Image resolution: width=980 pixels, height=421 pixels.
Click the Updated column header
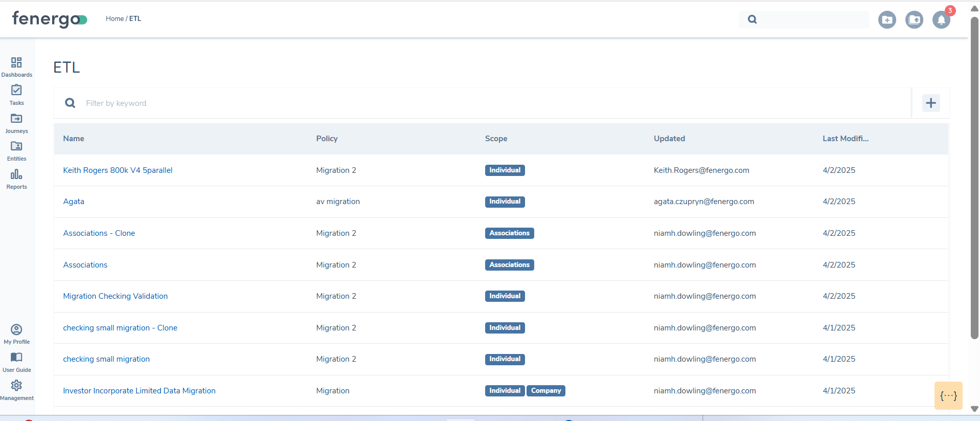(669, 139)
